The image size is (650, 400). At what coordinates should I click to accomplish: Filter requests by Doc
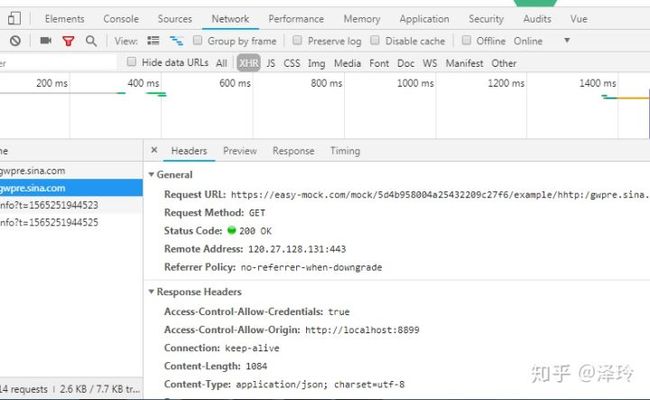tap(406, 63)
